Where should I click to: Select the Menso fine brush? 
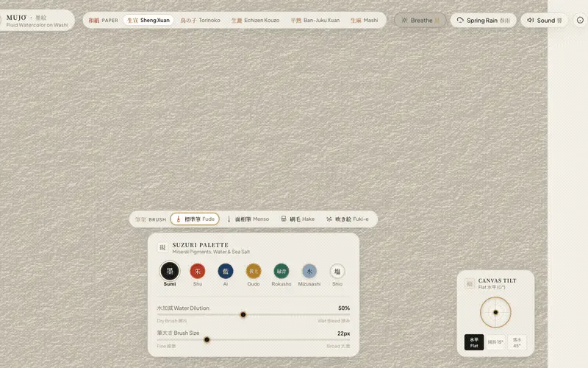(248, 219)
